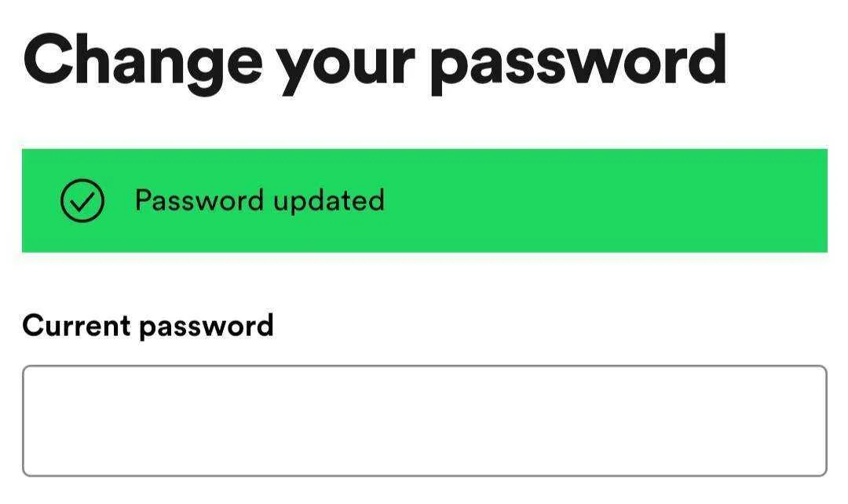Image resolution: width=848 pixels, height=504 pixels.
Task: Click the checkmark circle icon
Action: [x=82, y=201]
